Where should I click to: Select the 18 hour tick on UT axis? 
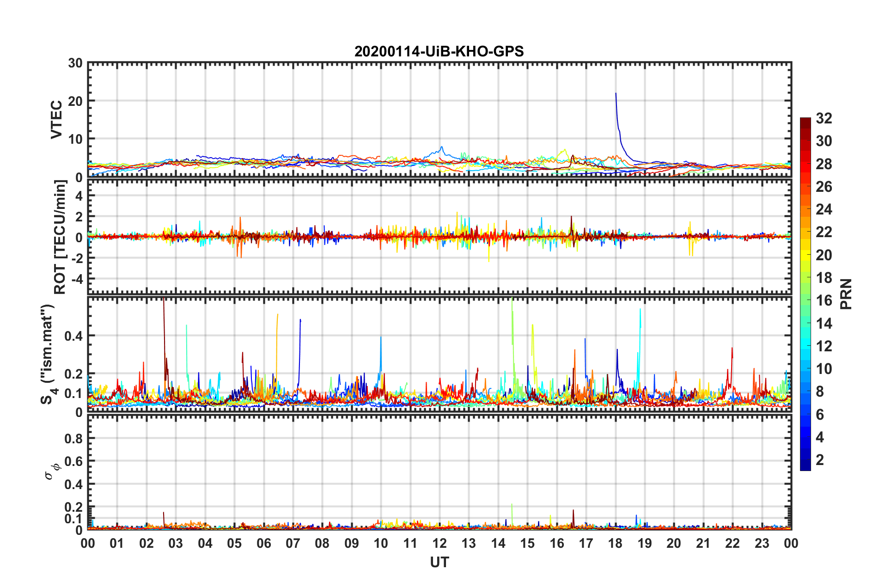coord(615,543)
